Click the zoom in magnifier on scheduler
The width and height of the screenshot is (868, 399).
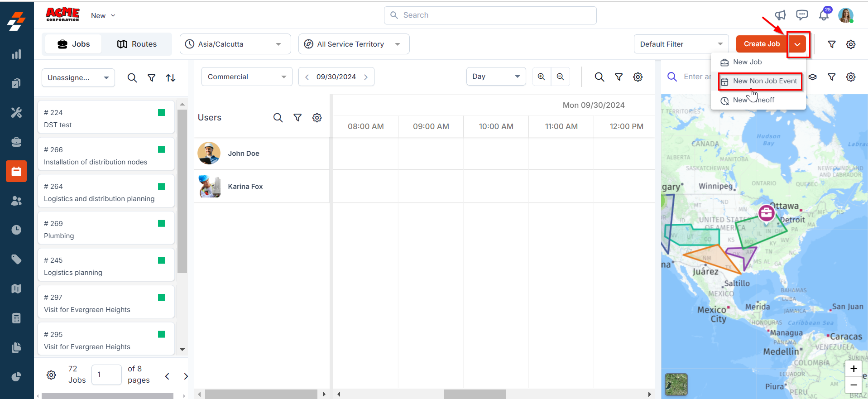click(542, 77)
